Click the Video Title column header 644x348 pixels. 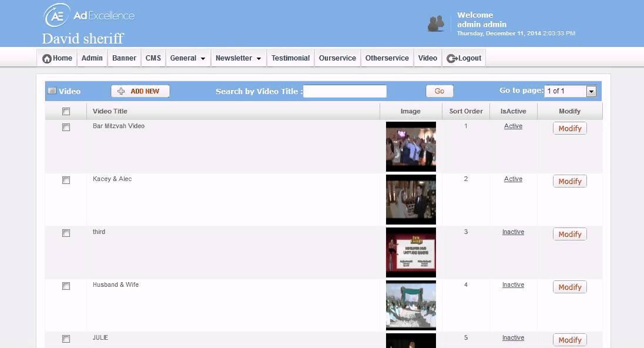tap(110, 111)
